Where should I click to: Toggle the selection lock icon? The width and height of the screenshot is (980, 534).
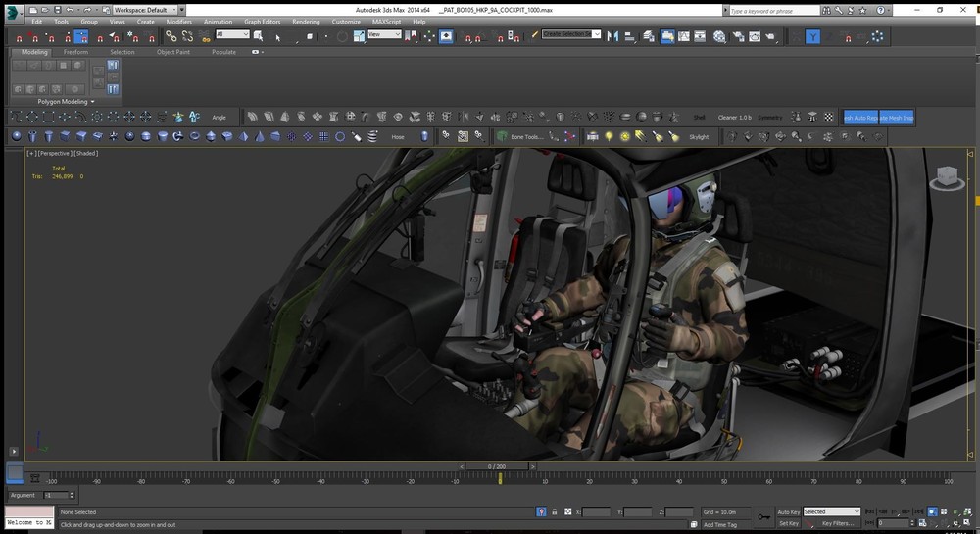click(555, 511)
